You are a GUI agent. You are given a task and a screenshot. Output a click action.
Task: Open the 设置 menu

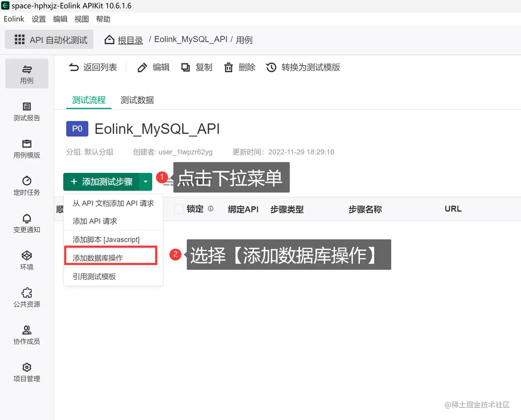click(39, 19)
